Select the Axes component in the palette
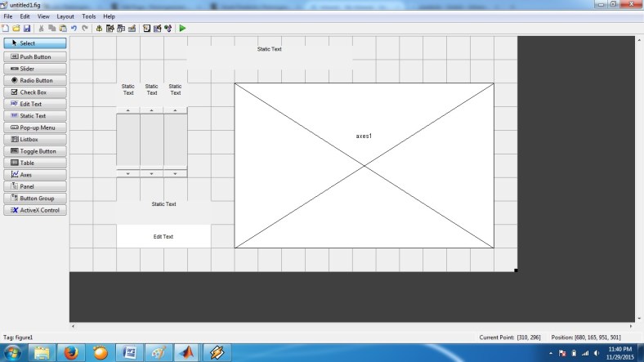 click(35, 175)
